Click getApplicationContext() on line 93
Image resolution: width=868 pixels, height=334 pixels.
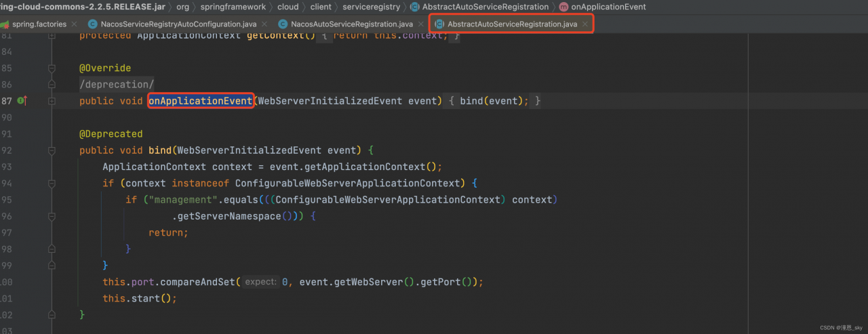coord(372,167)
